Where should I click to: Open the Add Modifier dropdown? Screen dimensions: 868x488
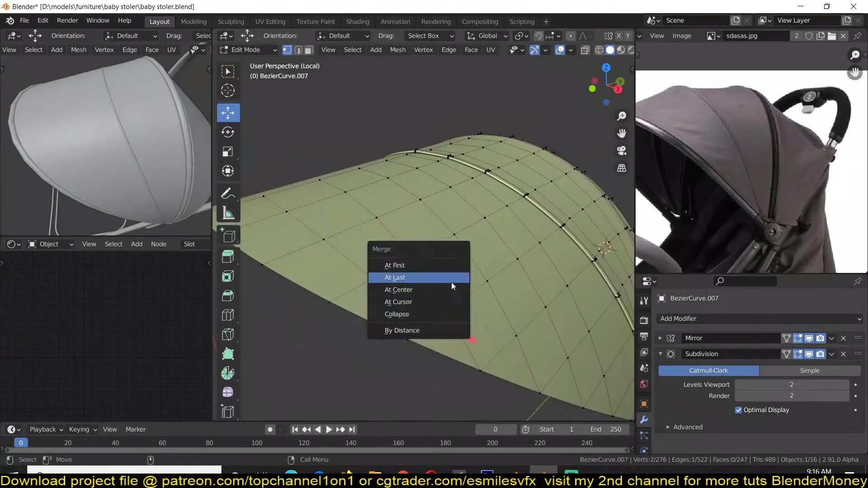tap(760, 319)
